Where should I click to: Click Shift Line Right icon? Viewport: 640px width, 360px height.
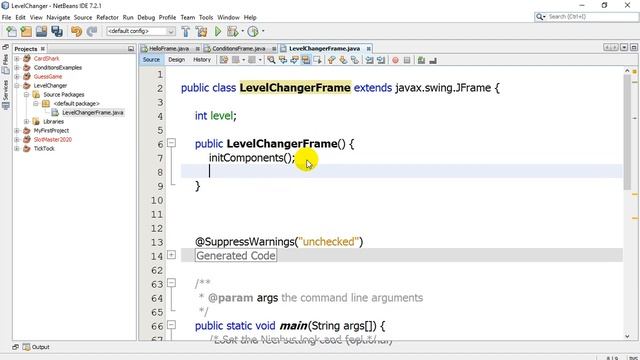point(381,60)
